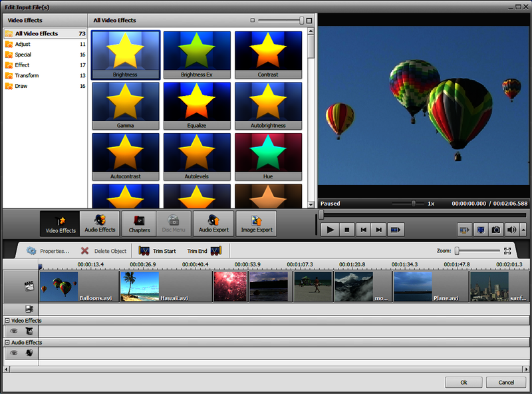
Task: Click the speaker icon to mute audio
Action: click(x=512, y=229)
